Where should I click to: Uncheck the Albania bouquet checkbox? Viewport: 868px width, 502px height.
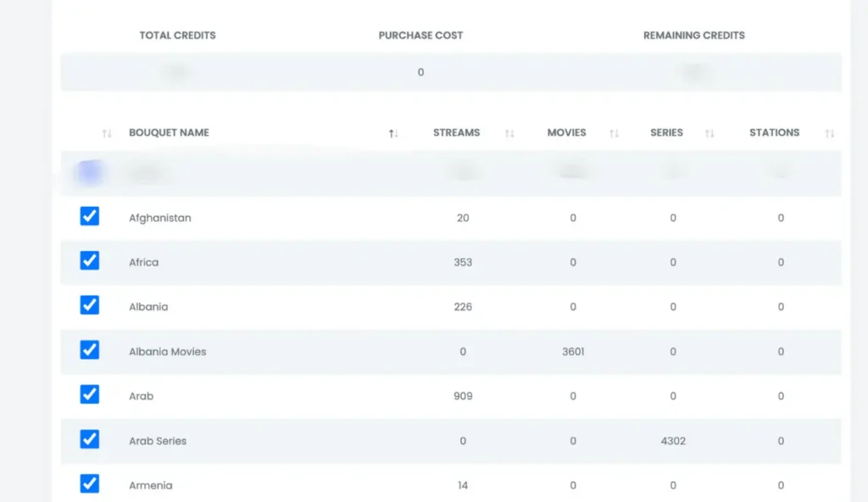[90, 304]
